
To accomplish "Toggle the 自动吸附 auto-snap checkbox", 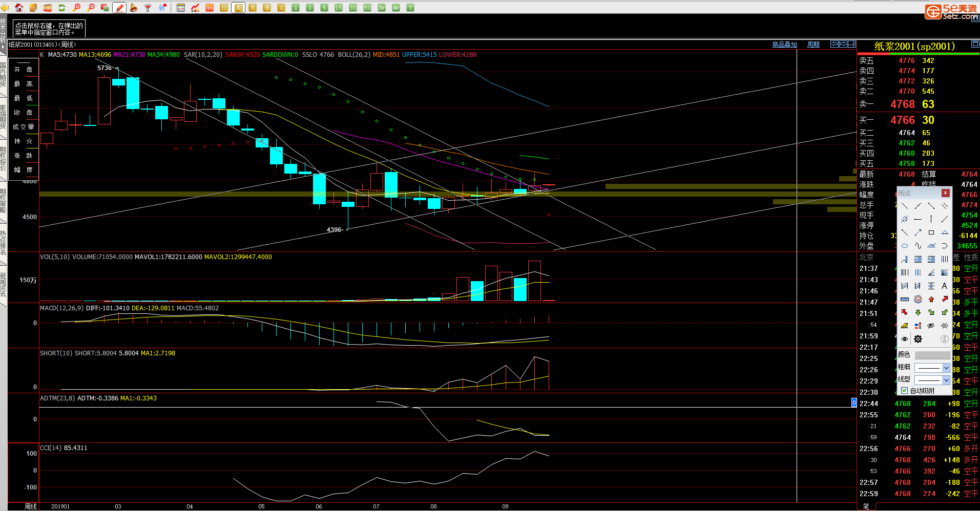I will click(x=905, y=391).
